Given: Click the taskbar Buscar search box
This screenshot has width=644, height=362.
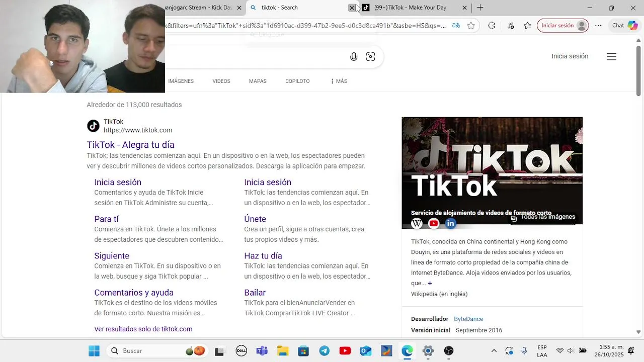Looking at the screenshot, I should (156, 351).
